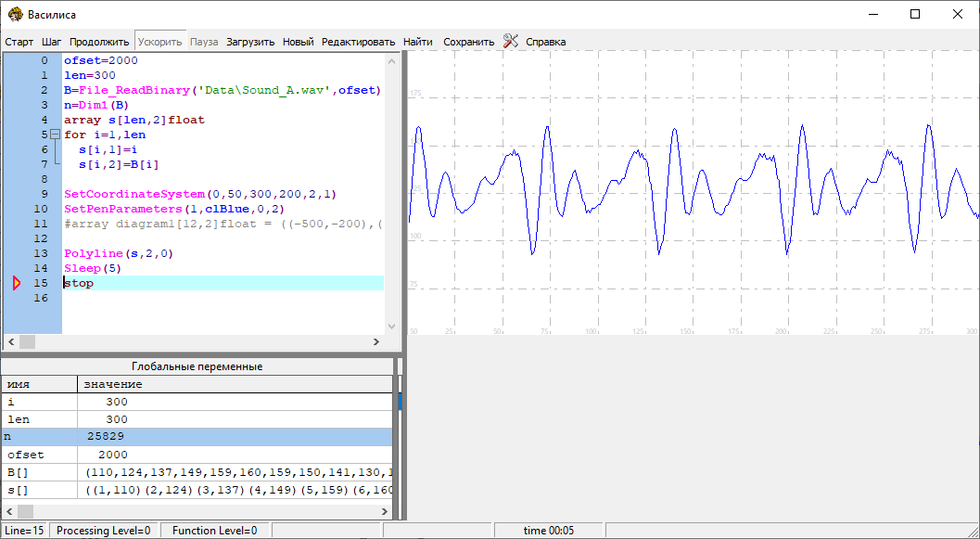Click the Василиса app icon in title bar
The image size is (980, 539).
pos(16,14)
